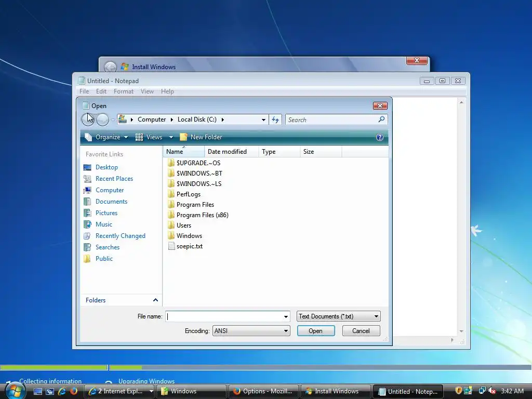Open the Notepad Edit menu

click(x=101, y=91)
